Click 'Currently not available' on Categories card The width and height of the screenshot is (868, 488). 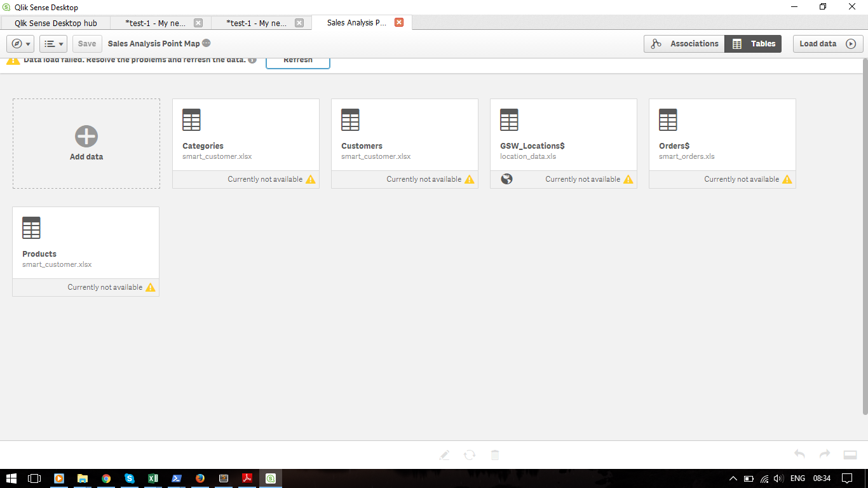pyautogui.click(x=265, y=179)
